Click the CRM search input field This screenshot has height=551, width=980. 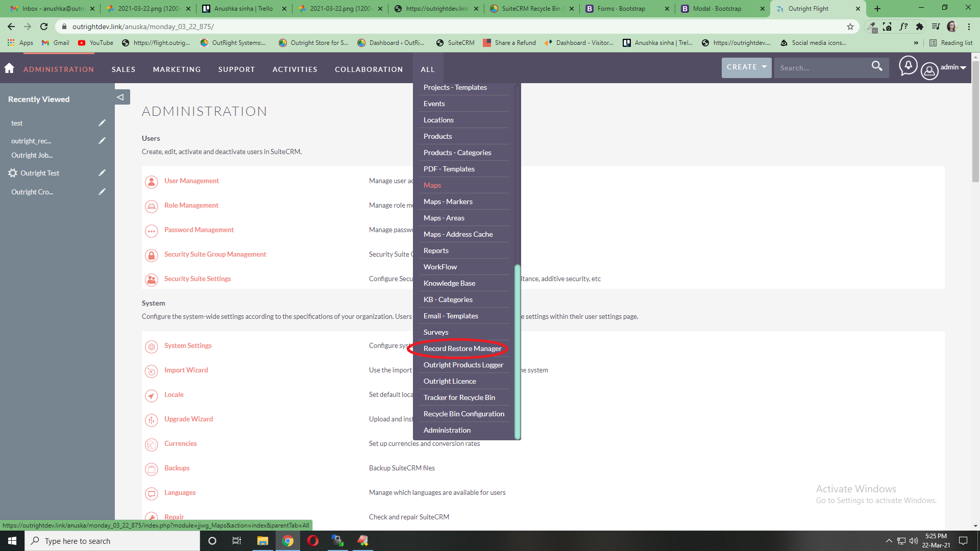[x=822, y=67]
